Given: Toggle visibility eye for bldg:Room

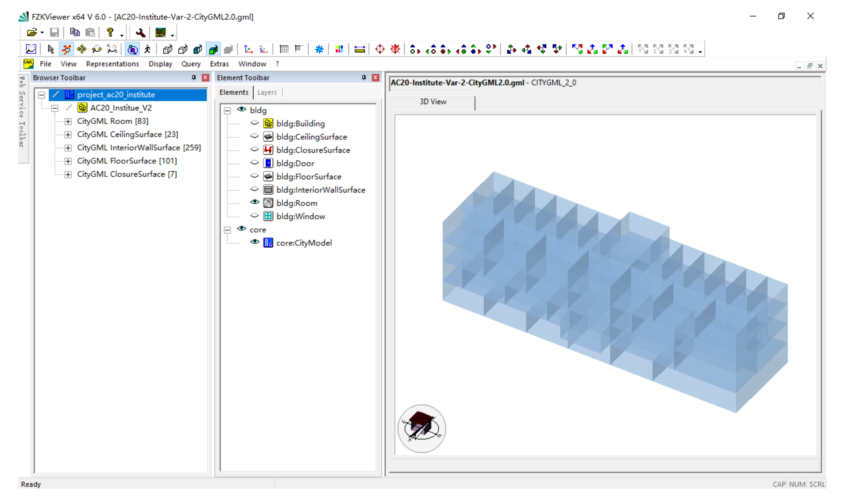Looking at the screenshot, I should [255, 202].
